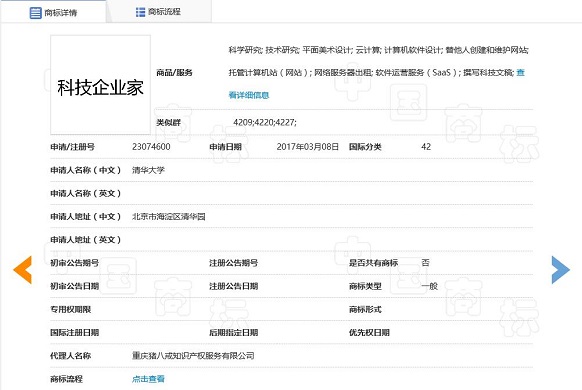Click the 商标流程 list icon
Image resolution: width=582 pixels, height=390 pixels.
tap(140, 12)
